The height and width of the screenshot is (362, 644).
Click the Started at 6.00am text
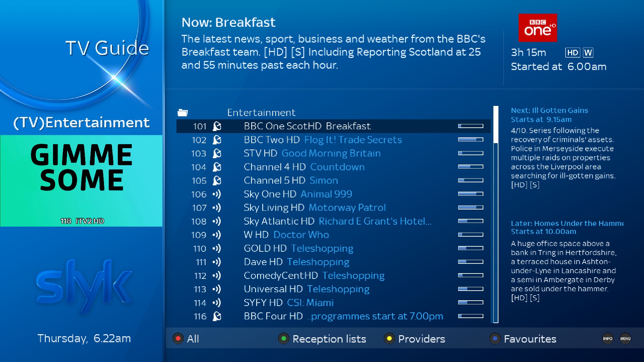(558, 67)
